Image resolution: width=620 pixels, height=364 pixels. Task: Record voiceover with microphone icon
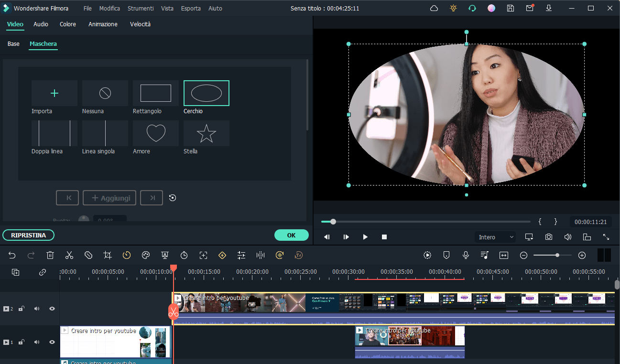(x=466, y=256)
